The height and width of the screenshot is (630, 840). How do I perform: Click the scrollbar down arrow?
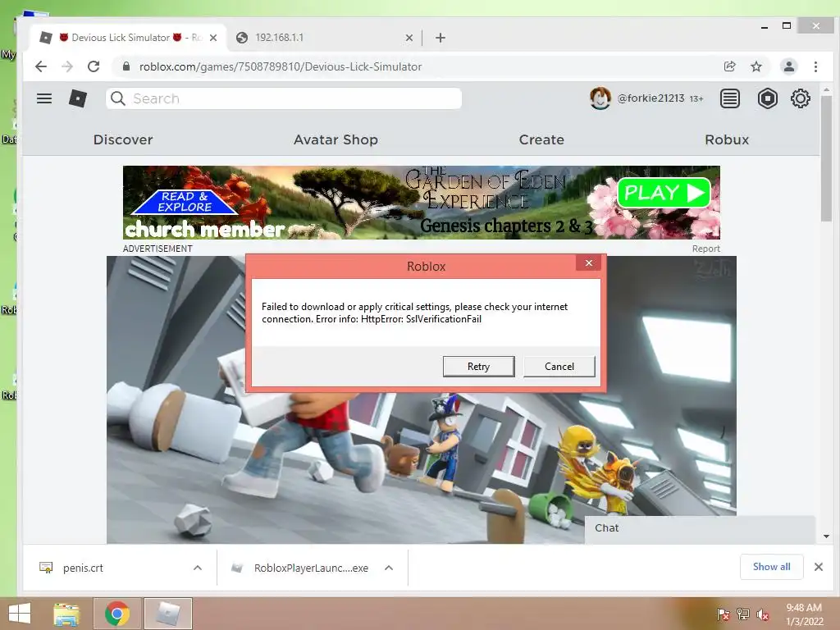click(x=826, y=536)
